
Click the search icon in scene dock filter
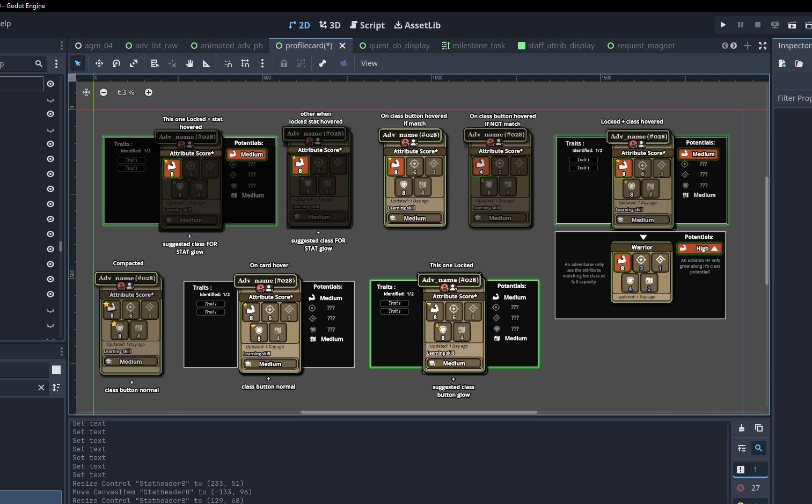(x=39, y=63)
